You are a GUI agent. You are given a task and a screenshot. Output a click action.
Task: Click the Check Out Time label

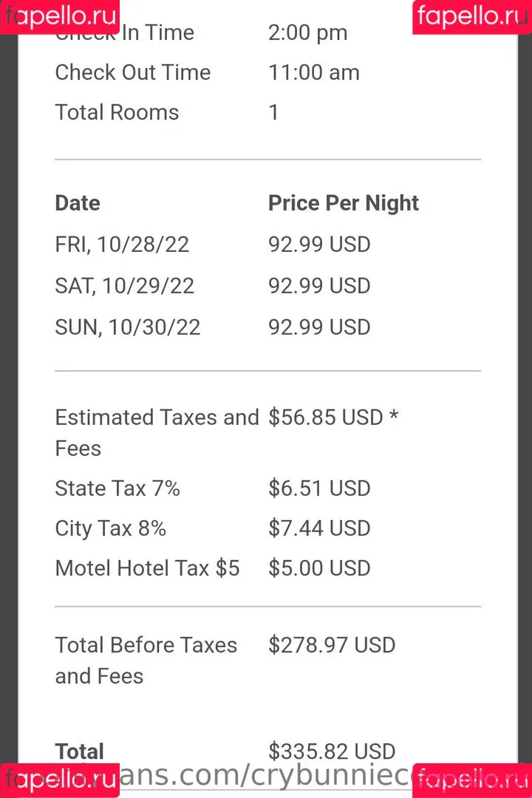coord(132,72)
